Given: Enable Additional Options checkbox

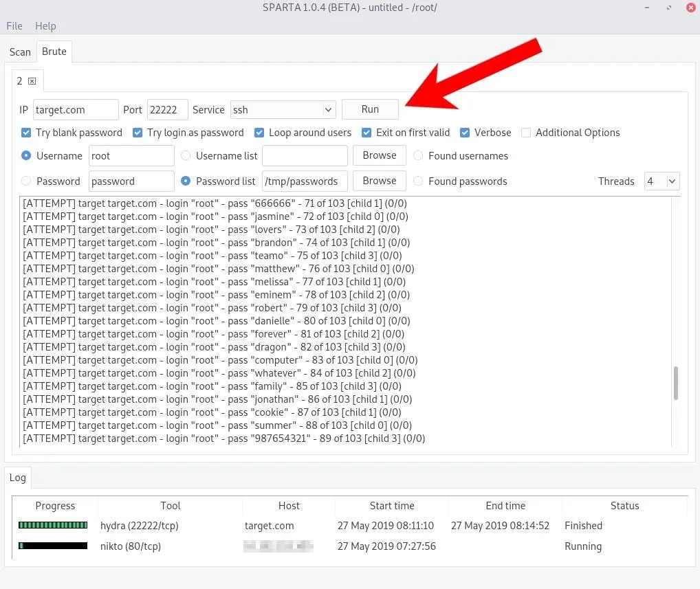Looking at the screenshot, I should (526, 133).
